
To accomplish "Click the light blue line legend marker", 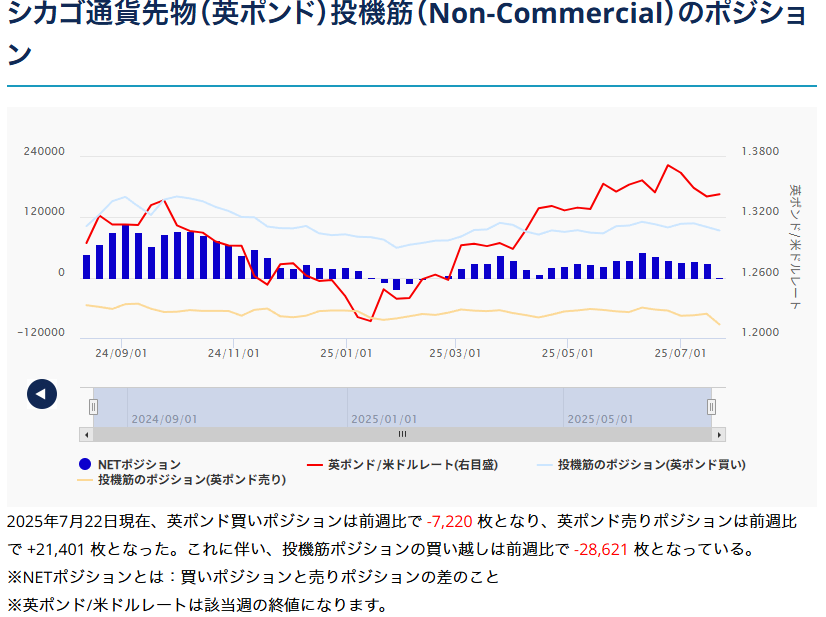I will click(544, 464).
